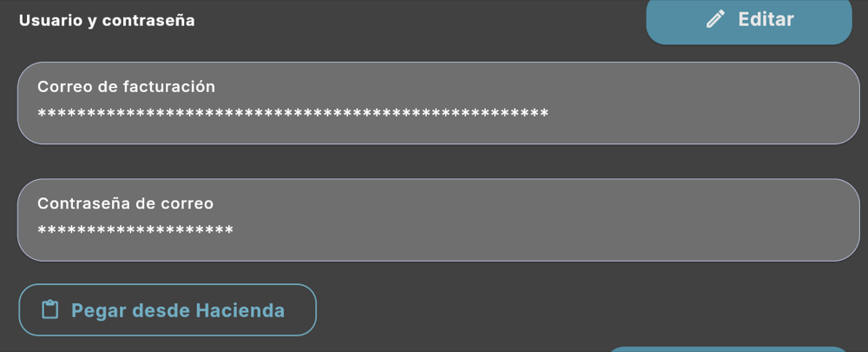Focus the Contraseña de correo field
868x352 pixels.
pos(438,220)
